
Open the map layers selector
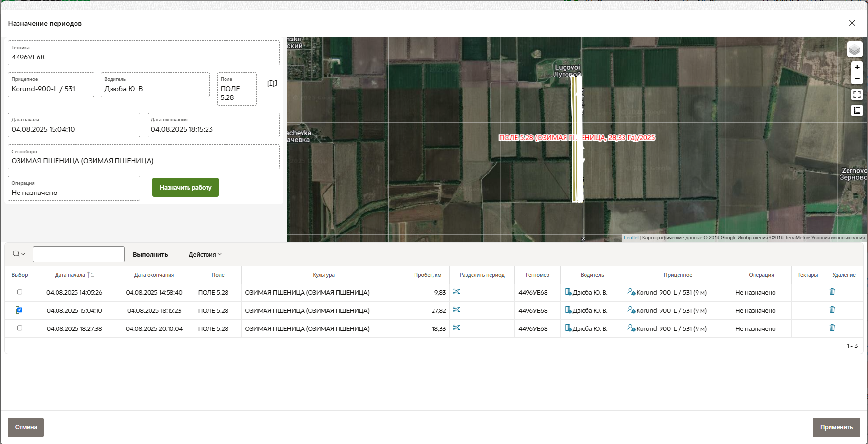[854, 49]
